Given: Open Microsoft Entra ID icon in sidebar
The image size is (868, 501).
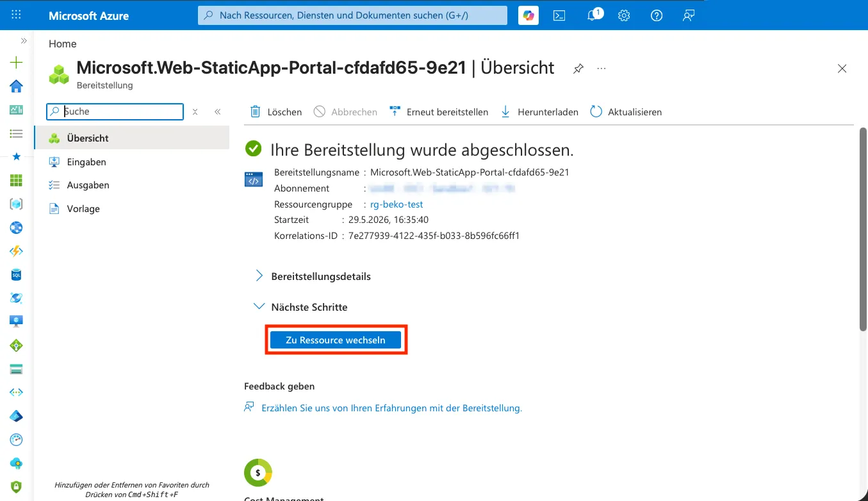Looking at the screenshot, I should (17, 416).
